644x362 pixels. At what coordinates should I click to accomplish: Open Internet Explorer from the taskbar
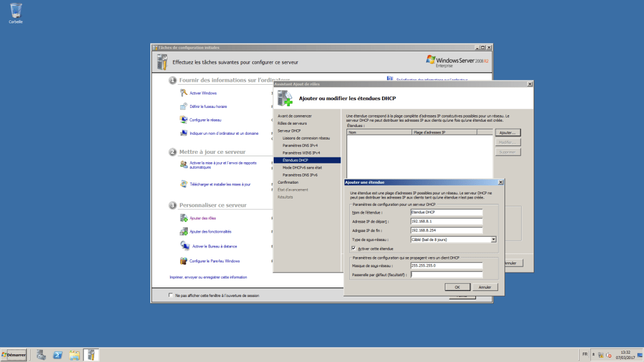tap(57, 354)
